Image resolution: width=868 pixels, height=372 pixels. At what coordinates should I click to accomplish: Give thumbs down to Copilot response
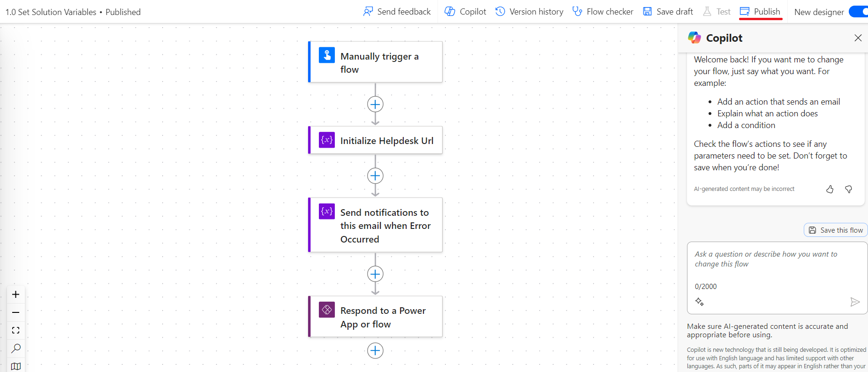(x=848, y=189)
